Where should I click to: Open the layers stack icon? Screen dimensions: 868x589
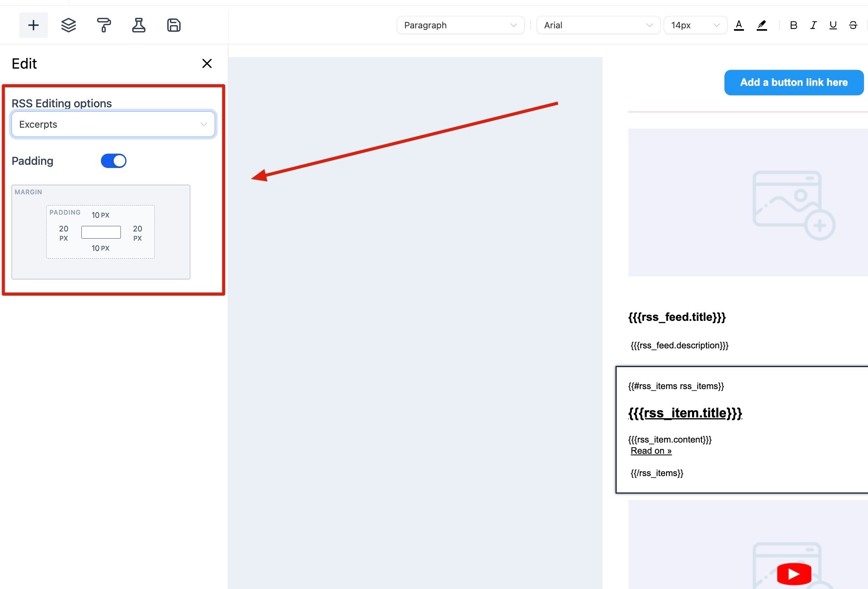(x=69, y=25)
